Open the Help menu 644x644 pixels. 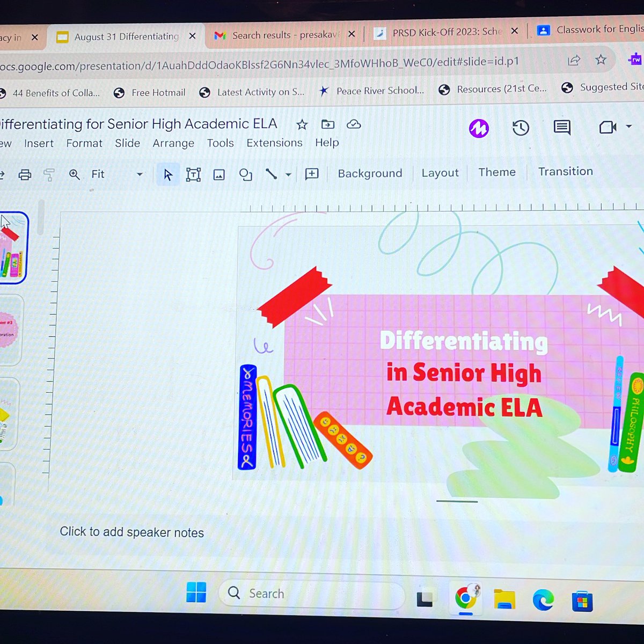click(327, 143)
